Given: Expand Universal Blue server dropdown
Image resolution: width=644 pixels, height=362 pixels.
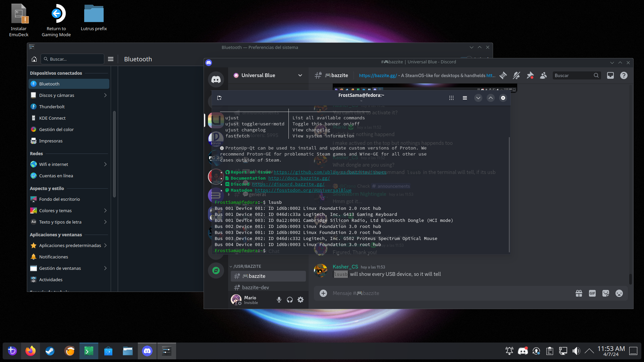Looking at the screenshot, I should click(x=300, y=75).
